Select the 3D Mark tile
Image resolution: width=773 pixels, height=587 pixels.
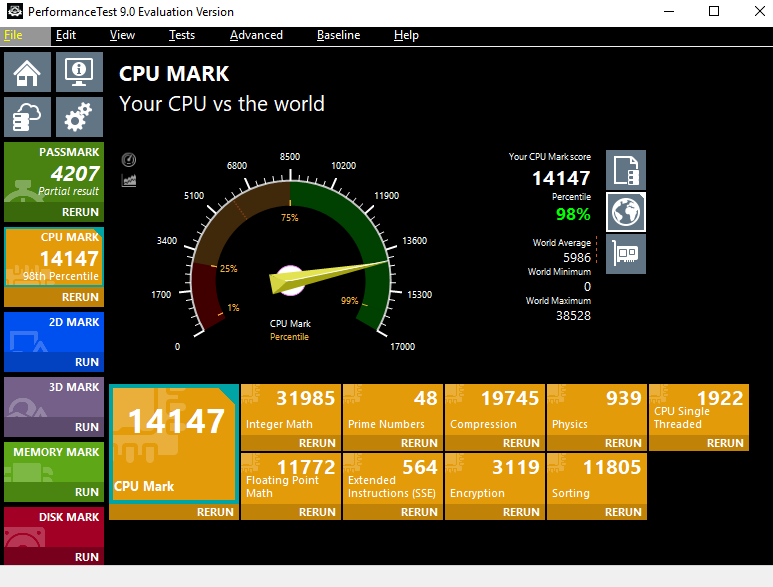click(x=54, y=397)
